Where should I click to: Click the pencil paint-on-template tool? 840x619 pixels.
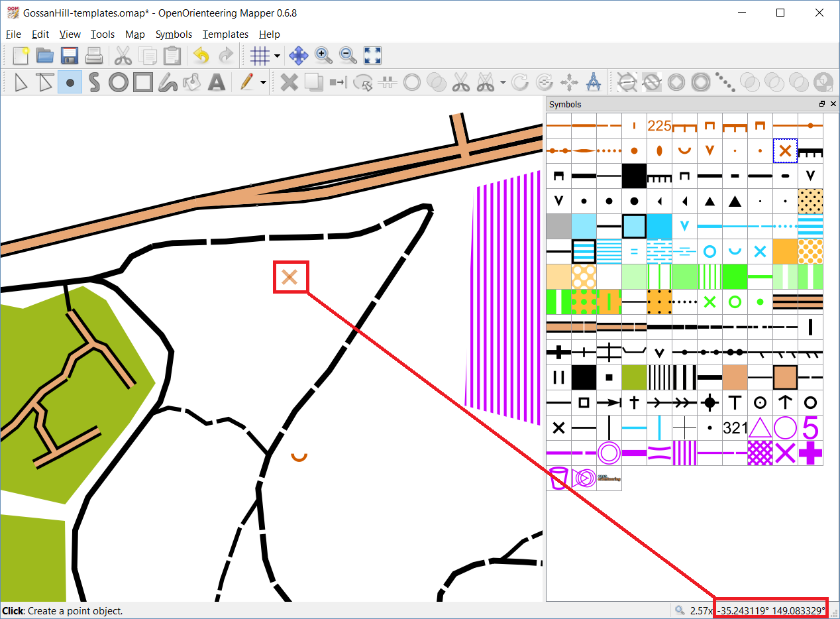click(x=246, y=82)
